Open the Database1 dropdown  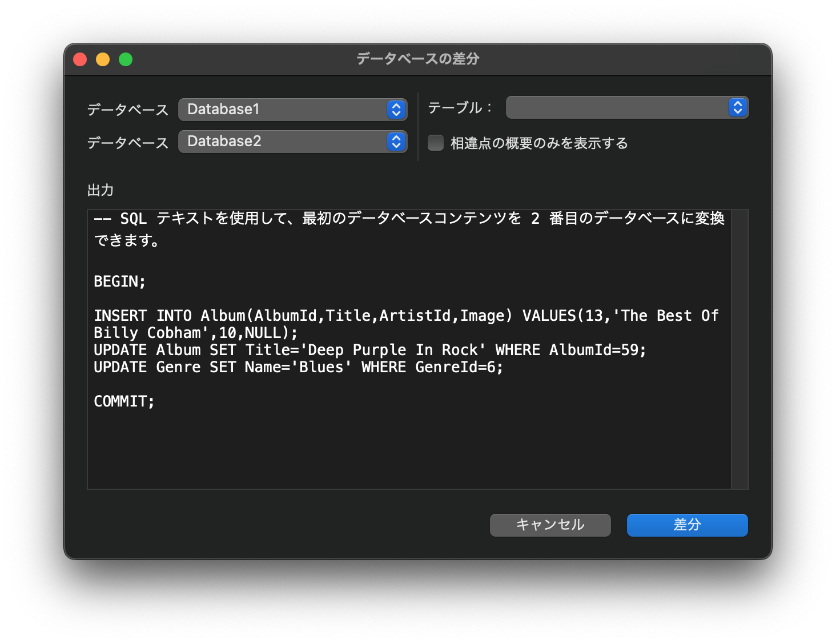click(292, 109)
